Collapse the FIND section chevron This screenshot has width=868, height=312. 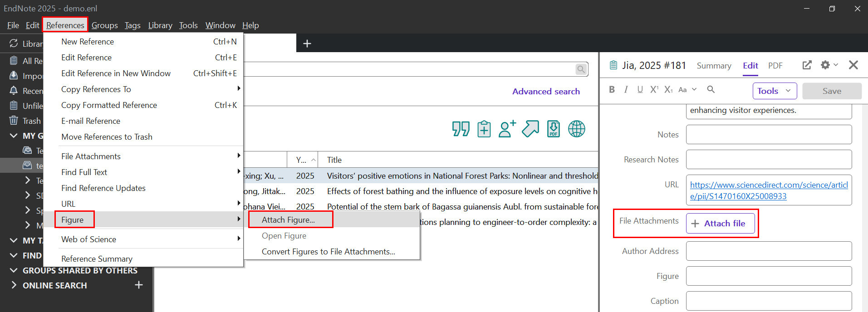[x=14, y=255]
